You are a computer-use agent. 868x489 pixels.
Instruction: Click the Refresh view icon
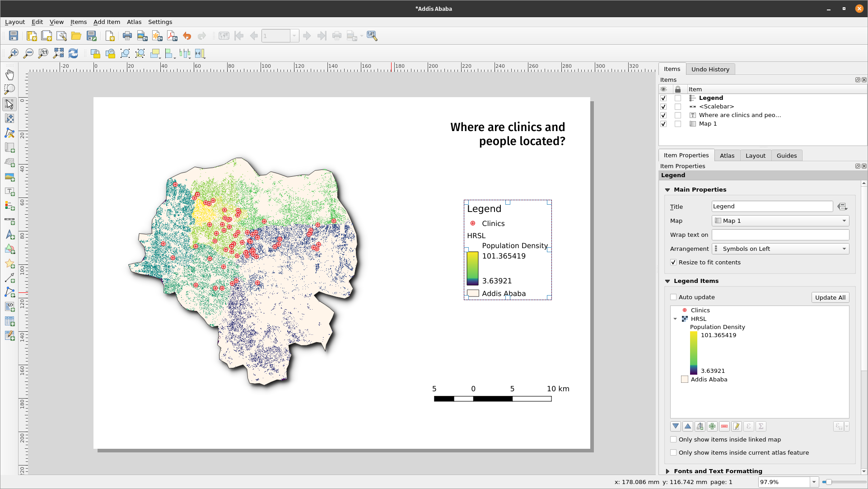click(73, 54)
